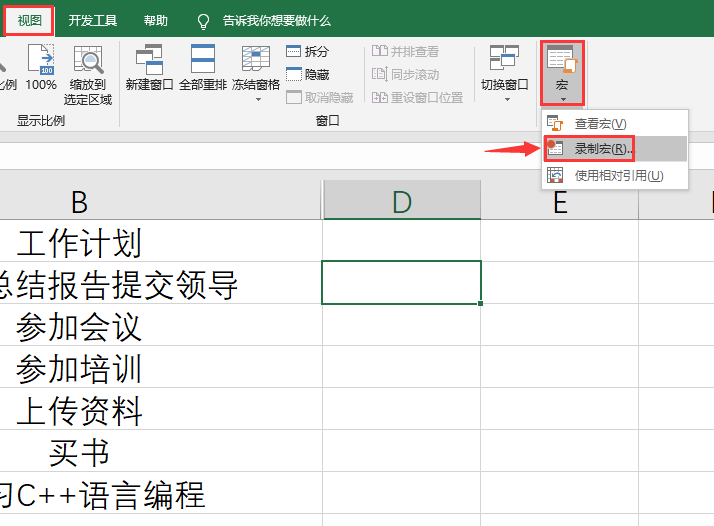714x526 pixels.
Task: Click cell containing 买书
Action: 160,450
